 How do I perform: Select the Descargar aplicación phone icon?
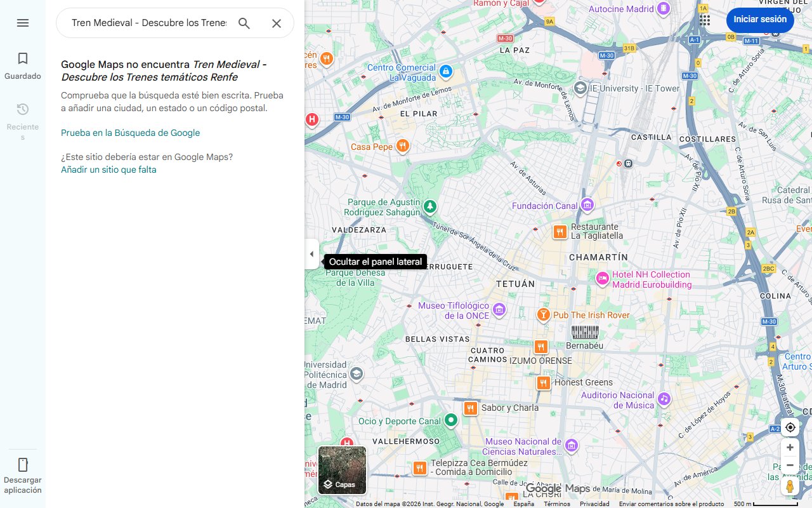tap(23, 465)
